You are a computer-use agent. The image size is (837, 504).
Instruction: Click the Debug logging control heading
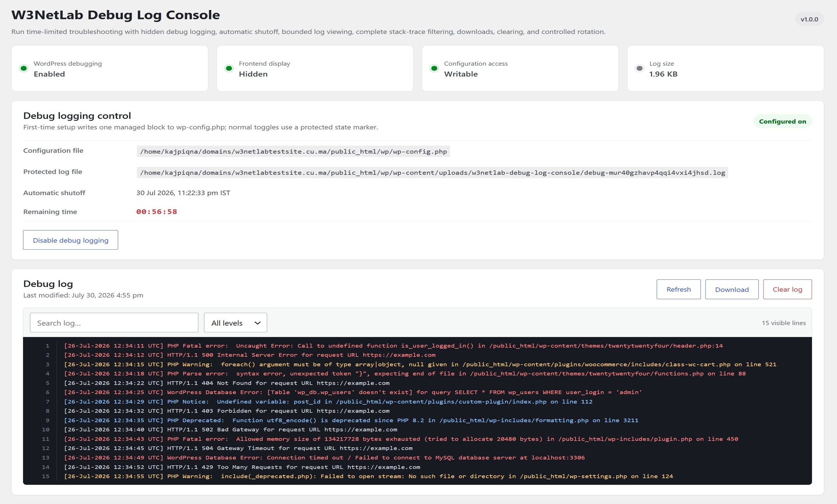[77, 116]
